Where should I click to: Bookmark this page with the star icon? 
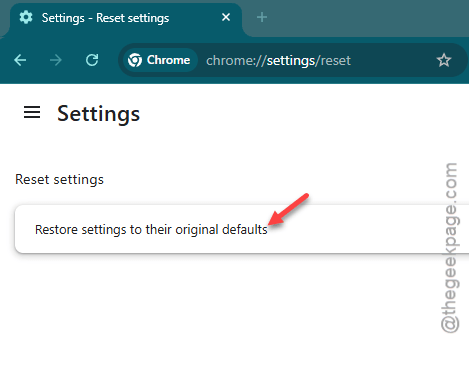444,60
